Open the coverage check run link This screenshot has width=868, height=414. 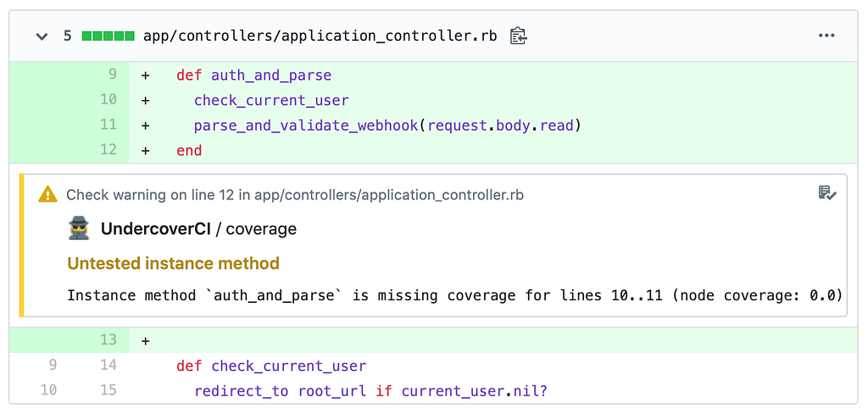[x=261, y=229]
